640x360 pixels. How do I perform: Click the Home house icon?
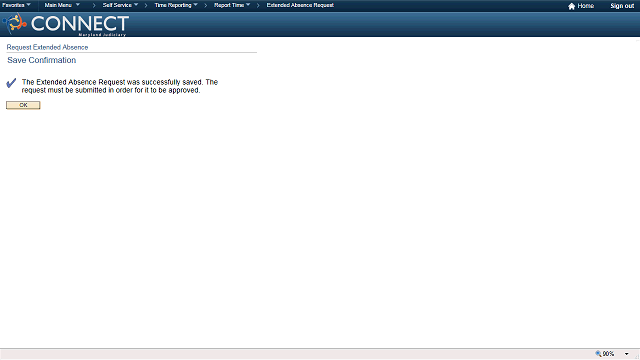tap(571, 6)
